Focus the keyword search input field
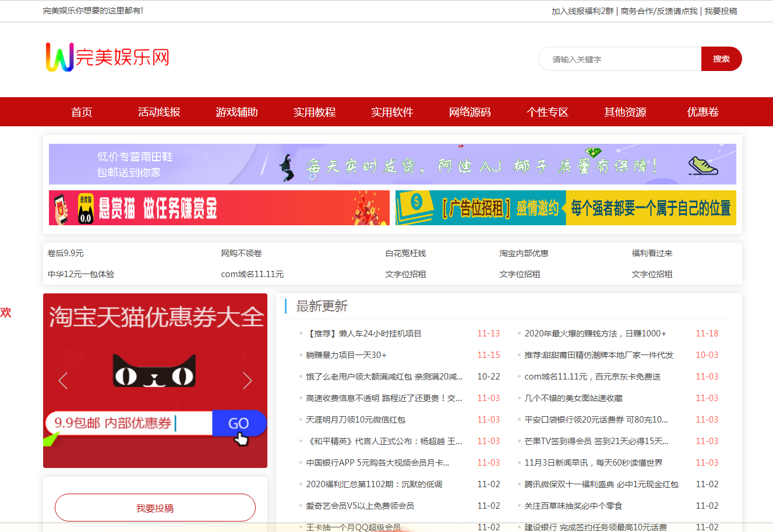The width and height of the screenshot is (773, 532). tap(620, 59)
